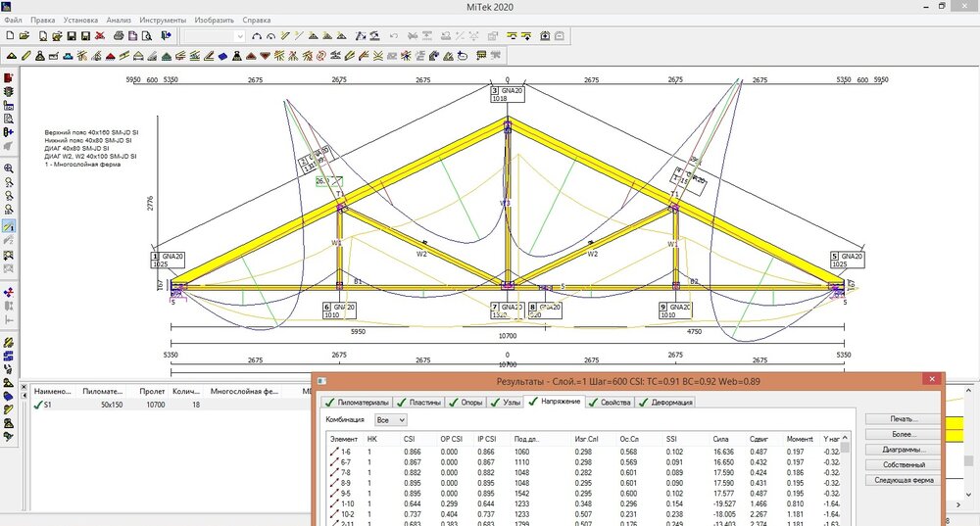Click the red X delete icon

coord(101,36)
